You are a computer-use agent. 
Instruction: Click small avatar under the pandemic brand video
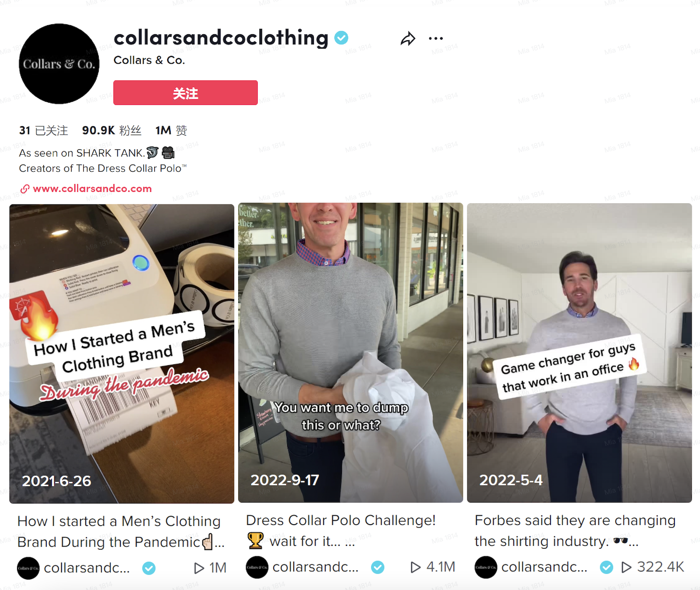(28, 568)
